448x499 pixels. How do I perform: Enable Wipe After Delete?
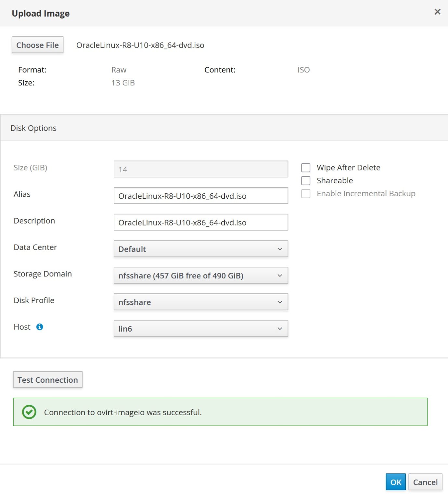[x=306, y=168]
